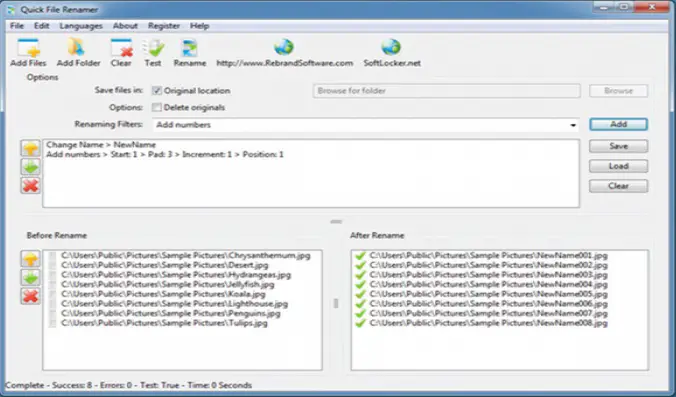Image resolution: width=676 pixels, height=397 pixels.
Task: Open the SoftLocker.net globe icon
Action: pyautogui.click(x=391, y=47)
